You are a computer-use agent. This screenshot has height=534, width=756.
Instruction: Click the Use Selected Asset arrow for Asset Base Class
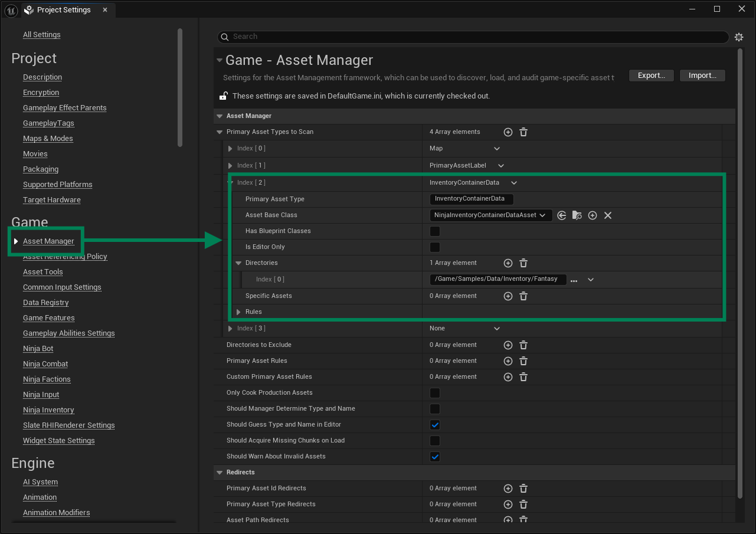tap(561, 215)
